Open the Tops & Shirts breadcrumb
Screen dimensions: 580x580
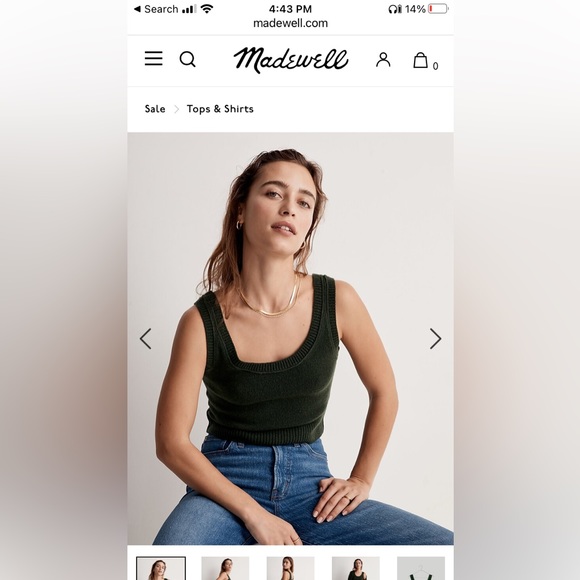[x=220, y=109]
